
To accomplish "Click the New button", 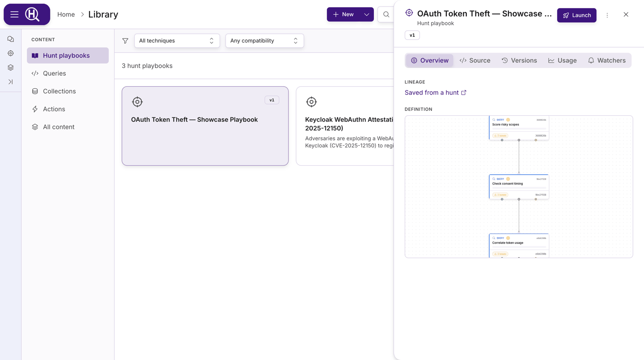I will [343, 14].
